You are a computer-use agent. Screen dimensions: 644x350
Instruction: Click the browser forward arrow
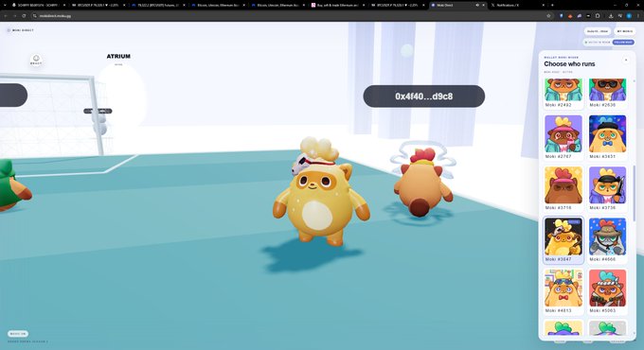pyautogui.click(x=15, y=15)
